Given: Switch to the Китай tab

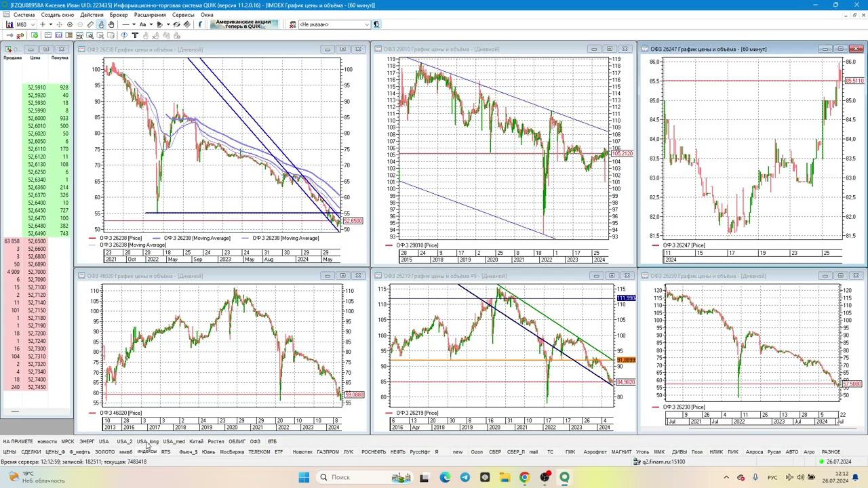Looking at the screenshot, I should tap(196, 441).
